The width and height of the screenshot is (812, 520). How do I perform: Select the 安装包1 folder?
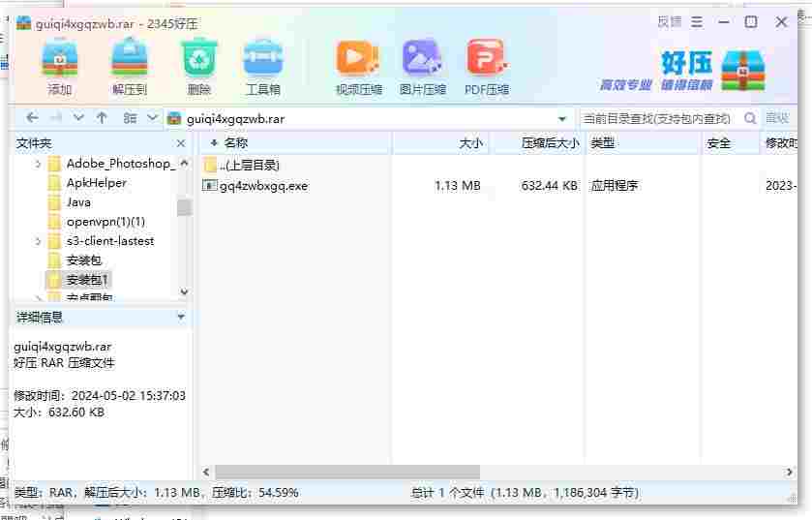point(87,280)
